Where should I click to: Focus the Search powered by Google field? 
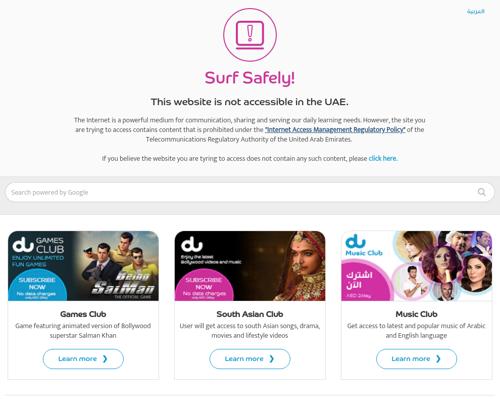[250, 192]
